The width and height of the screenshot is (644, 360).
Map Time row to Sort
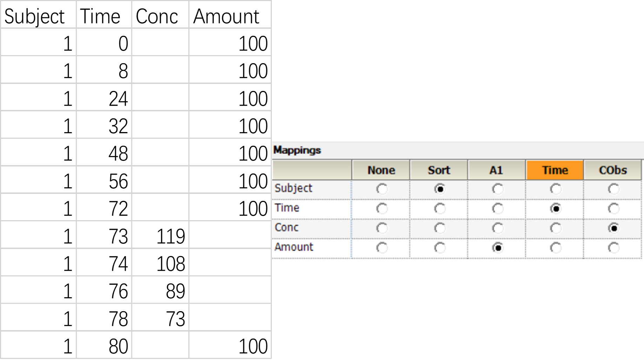tap(440, 209)
